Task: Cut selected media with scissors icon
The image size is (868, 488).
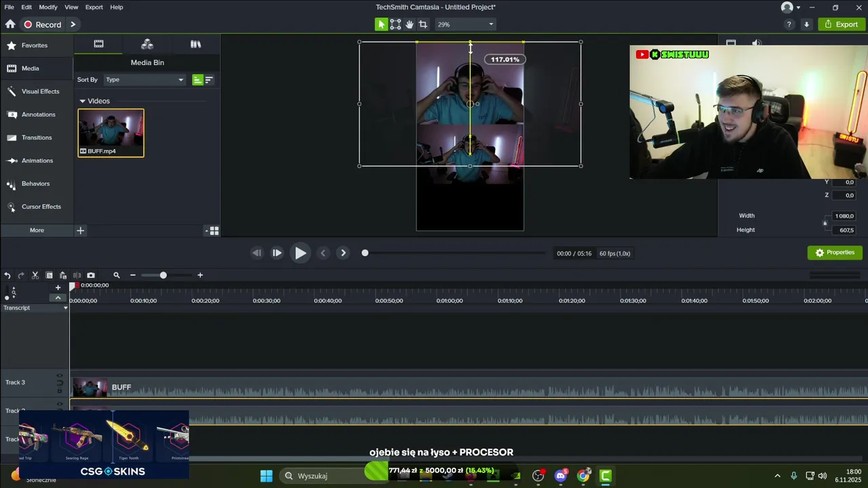Action: pyautogui.click(x=35, y=275)
